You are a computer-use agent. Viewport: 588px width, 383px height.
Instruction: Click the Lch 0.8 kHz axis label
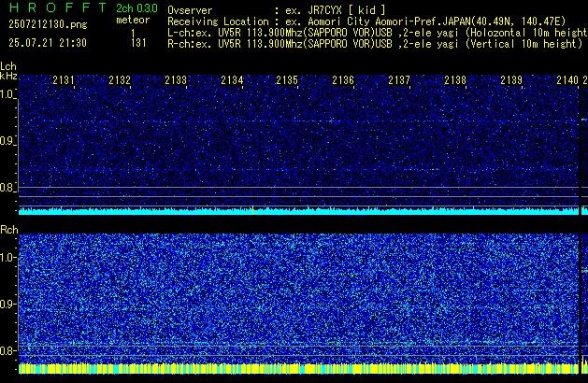(7, 188)
